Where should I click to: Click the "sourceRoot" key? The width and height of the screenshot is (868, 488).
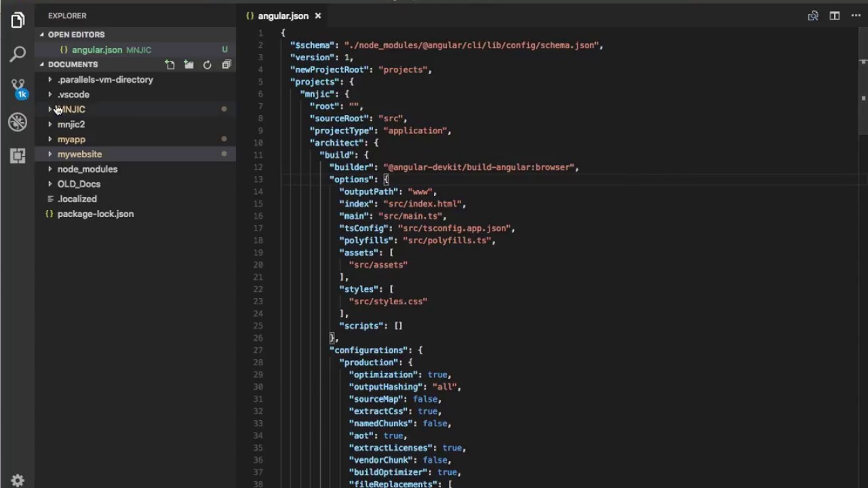click(x=339, y=119)
